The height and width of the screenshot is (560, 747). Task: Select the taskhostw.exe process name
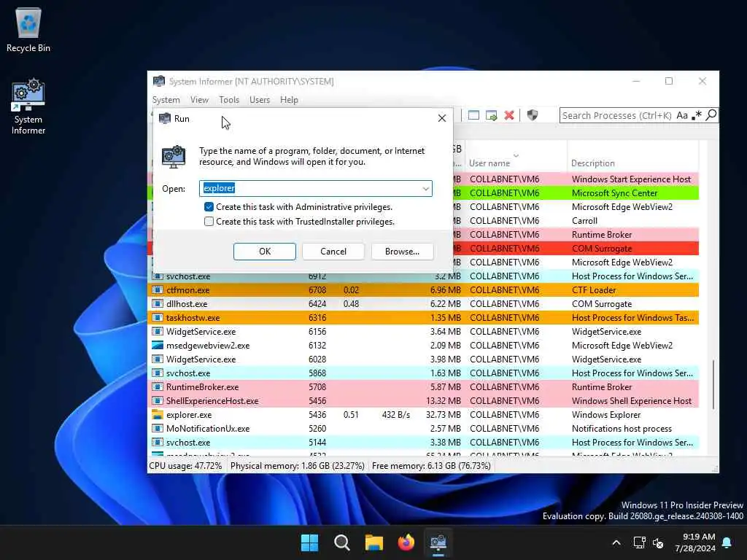pyautogui.click(x=193, y=317)
